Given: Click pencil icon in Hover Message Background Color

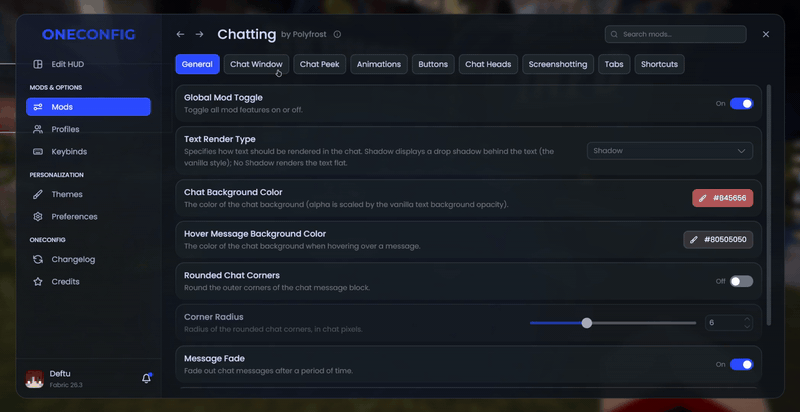Looking at the screenshot, I should 693,240.
